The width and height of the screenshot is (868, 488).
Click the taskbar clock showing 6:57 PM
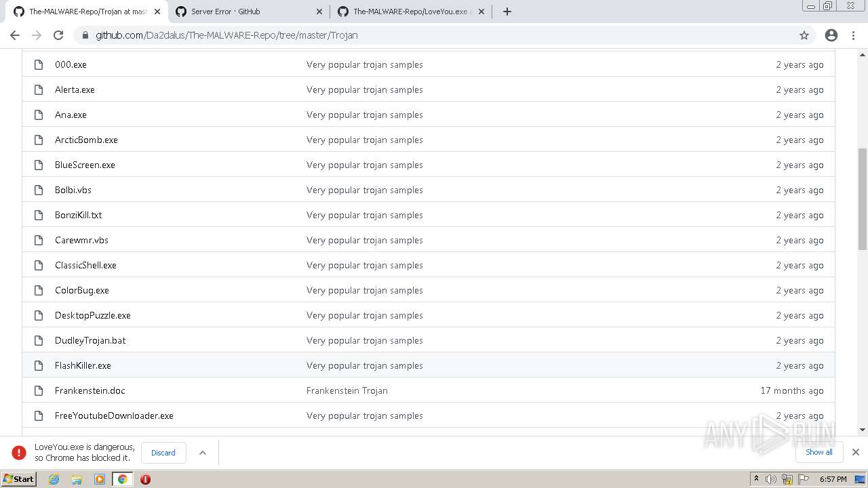(x=833, y=479)
